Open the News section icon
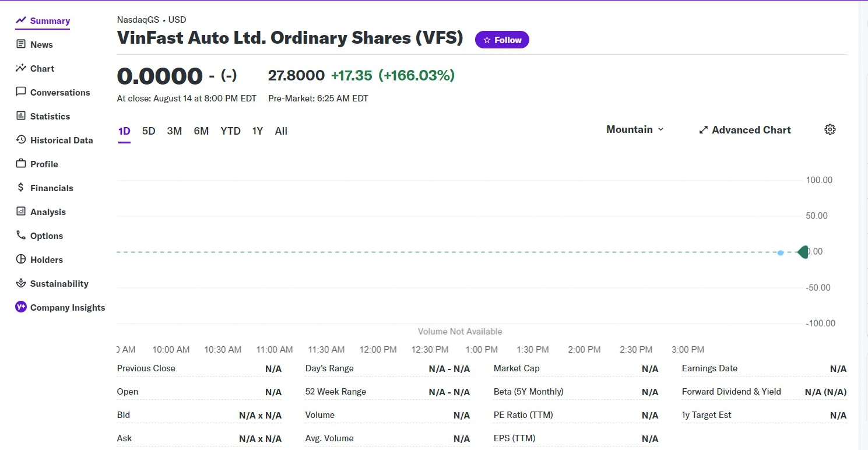 point(20,44)
